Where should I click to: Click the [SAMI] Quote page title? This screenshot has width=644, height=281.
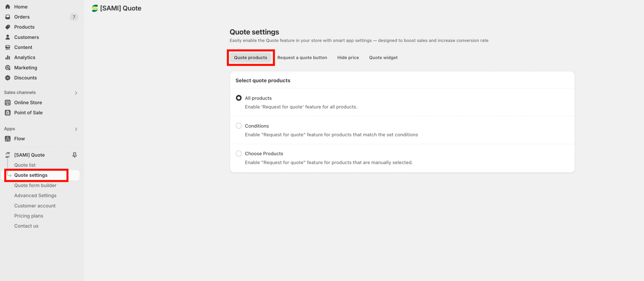(121, 8)
